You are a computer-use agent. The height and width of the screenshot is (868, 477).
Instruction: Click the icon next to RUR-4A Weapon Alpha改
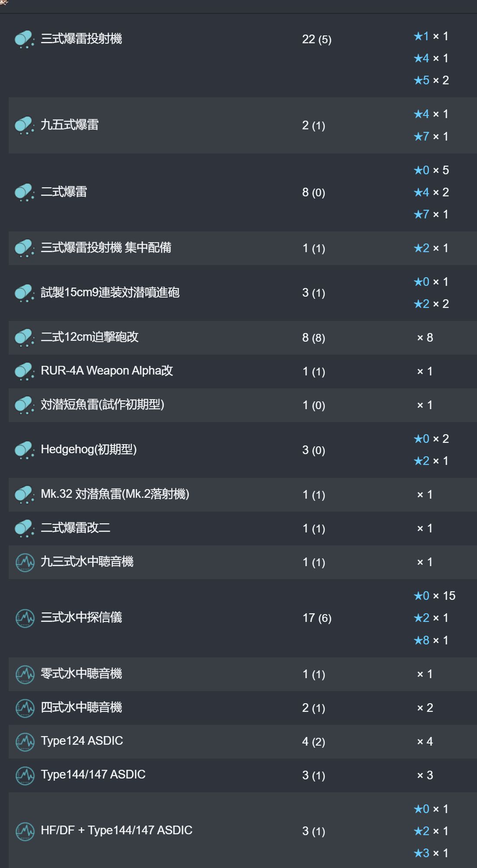click(25, 371)
